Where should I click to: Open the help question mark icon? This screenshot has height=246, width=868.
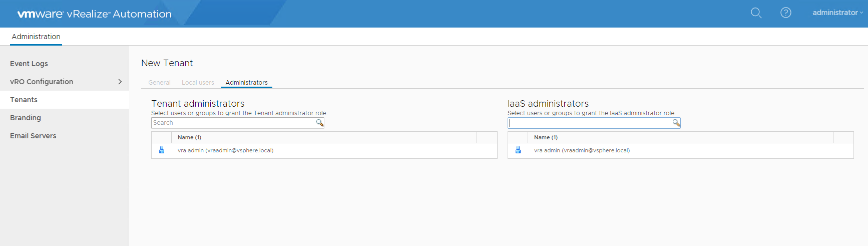tap(786, 13)
